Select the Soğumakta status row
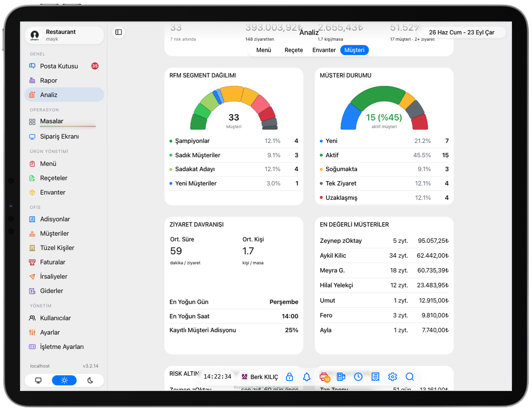Viewport: 532px width, 412px height. click(x=384, y=169)
